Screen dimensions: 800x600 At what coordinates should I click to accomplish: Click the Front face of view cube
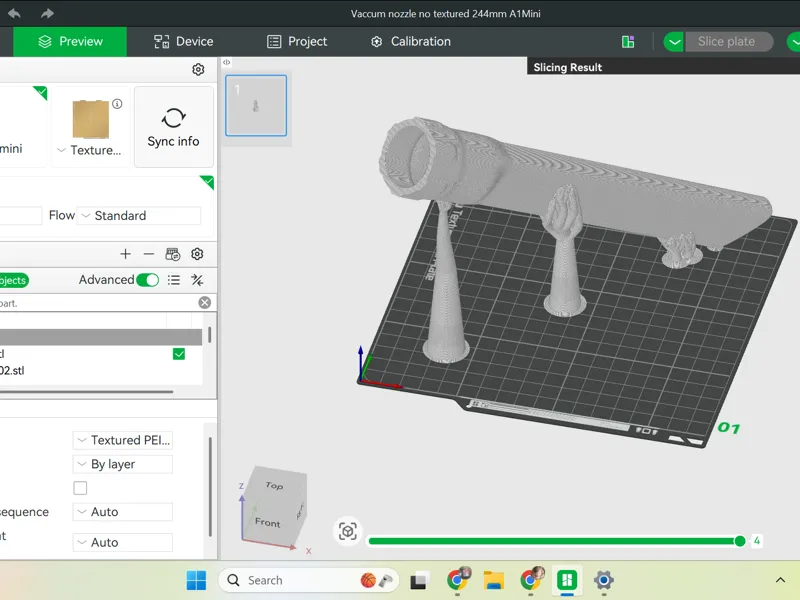[x=267, y=522]
